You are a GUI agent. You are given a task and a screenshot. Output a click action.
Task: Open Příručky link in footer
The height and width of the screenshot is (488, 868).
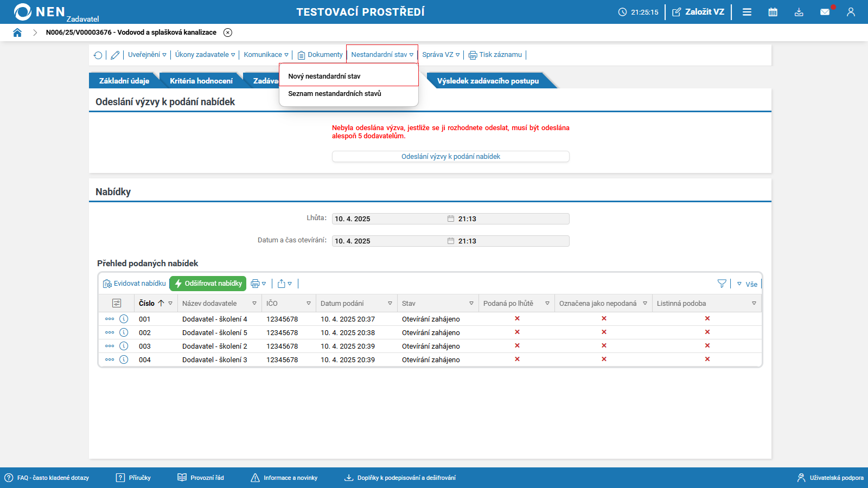click(x=133, y=478)
